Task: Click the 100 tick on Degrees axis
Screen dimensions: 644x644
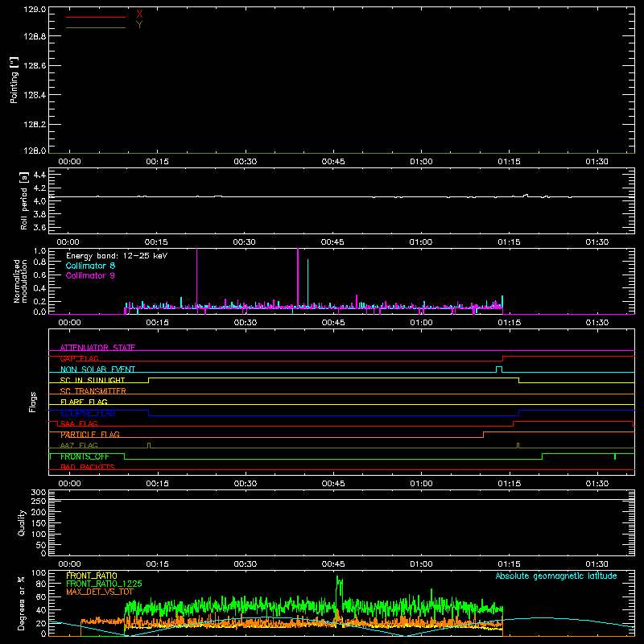Action: [x=38, y=573]
